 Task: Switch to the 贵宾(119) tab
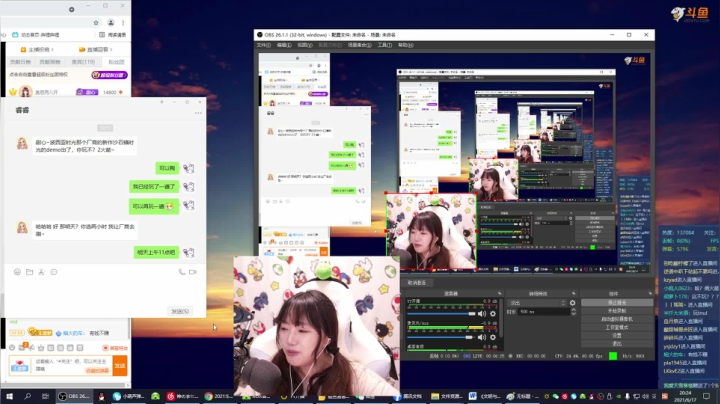tap(83, 62)
